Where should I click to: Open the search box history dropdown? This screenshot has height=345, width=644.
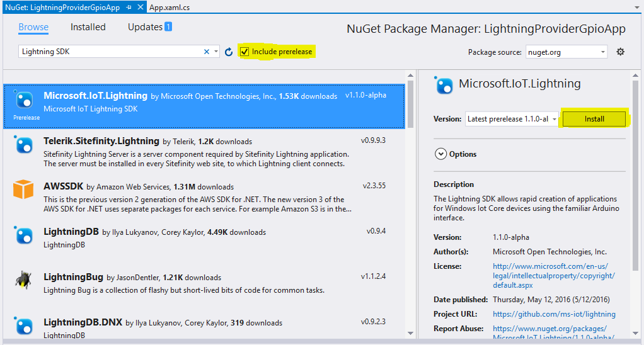click(216, 52)
